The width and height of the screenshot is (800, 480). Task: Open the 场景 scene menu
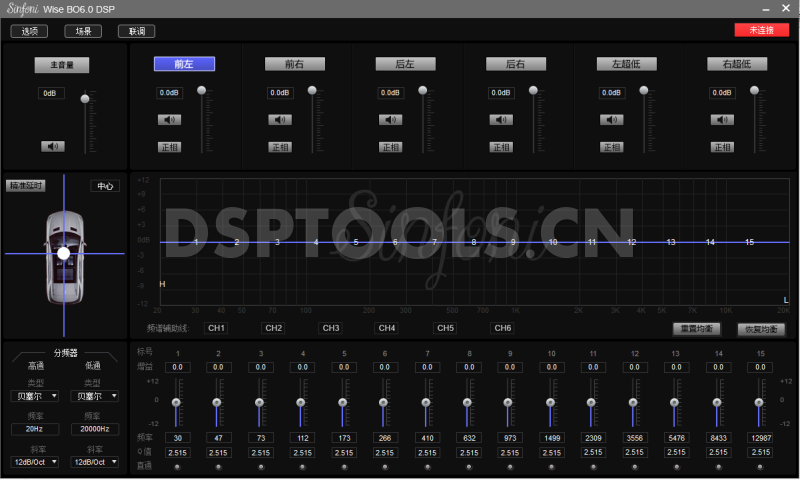pos(83,31)
